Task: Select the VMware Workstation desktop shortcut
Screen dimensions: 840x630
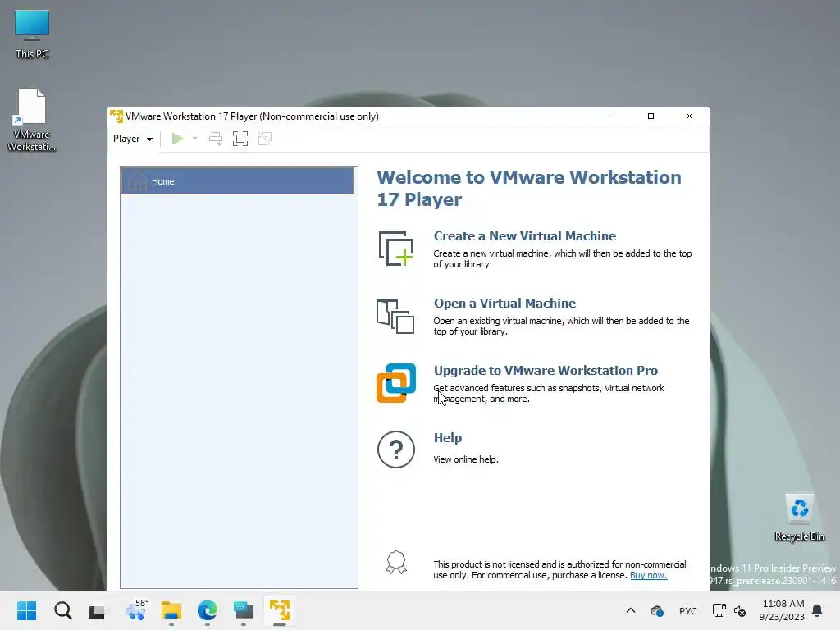Action: point(32,120)
